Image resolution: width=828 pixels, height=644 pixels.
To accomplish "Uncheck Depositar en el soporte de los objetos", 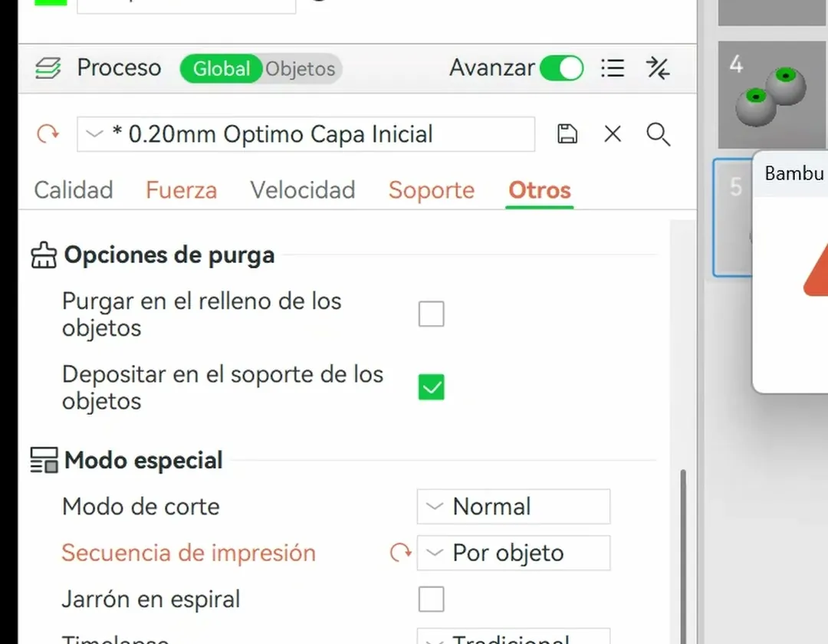I will [x=432, y=387].
